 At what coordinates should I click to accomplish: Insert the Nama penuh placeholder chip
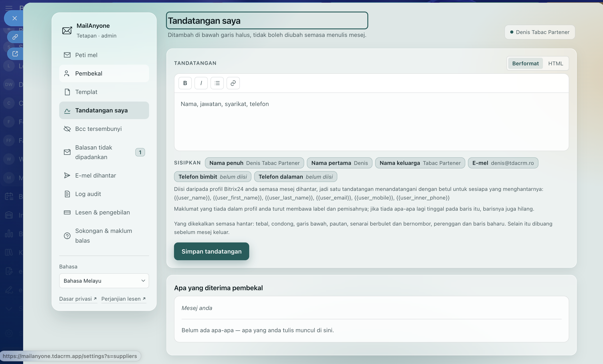pyautogui.click(x=254, y=163)
